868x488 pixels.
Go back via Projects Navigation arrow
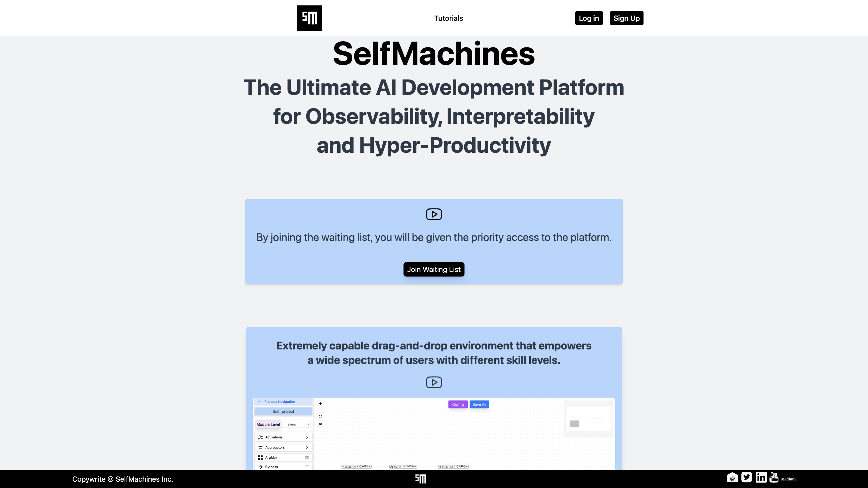click(259, 402)
